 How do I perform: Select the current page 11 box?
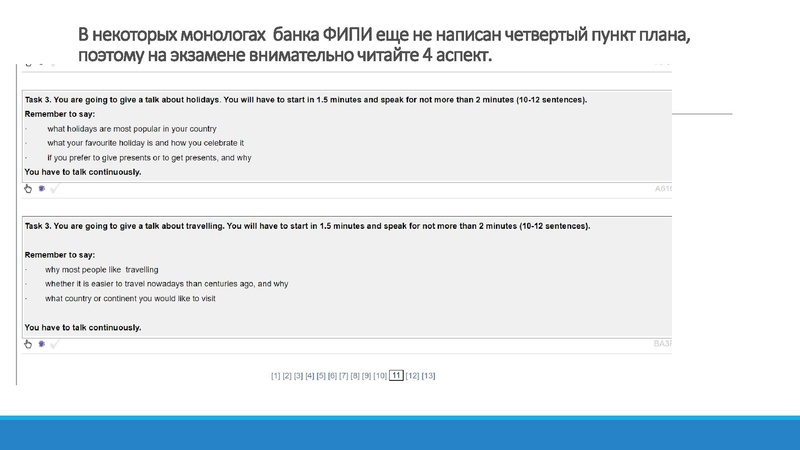(x=396, y=376)
